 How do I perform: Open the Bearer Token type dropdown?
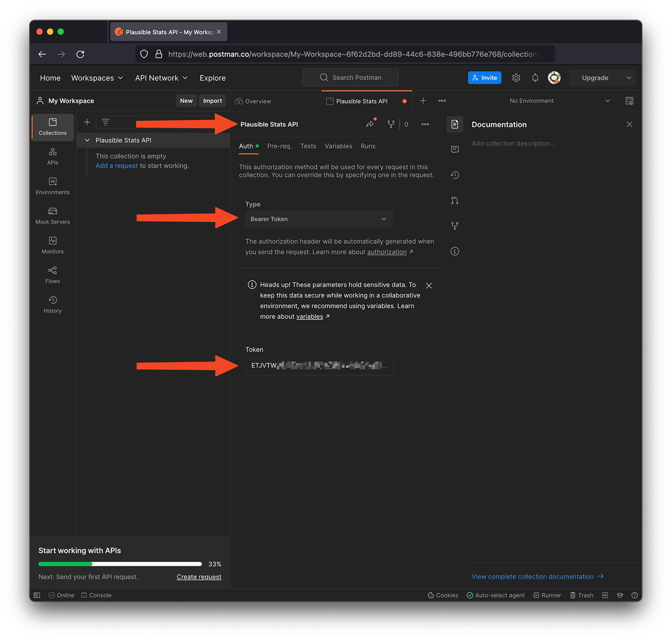tap(319, 219)
